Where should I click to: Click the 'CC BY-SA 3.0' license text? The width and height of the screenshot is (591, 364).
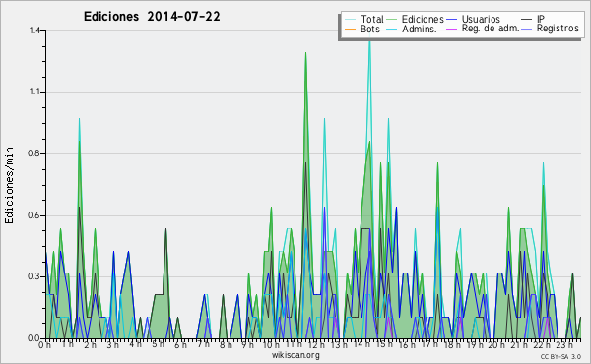pyautogui.click(x=560, y=356)
